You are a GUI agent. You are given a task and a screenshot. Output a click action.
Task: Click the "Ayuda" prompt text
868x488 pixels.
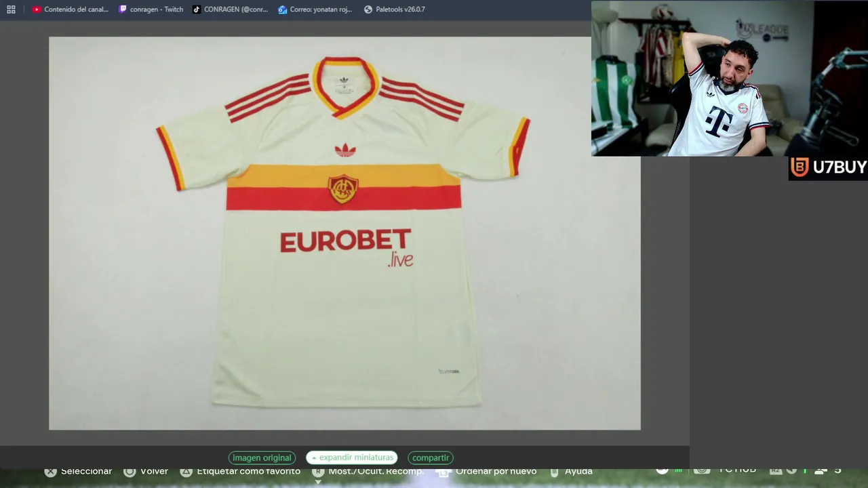pyautogui.click(x=578, y=471)
